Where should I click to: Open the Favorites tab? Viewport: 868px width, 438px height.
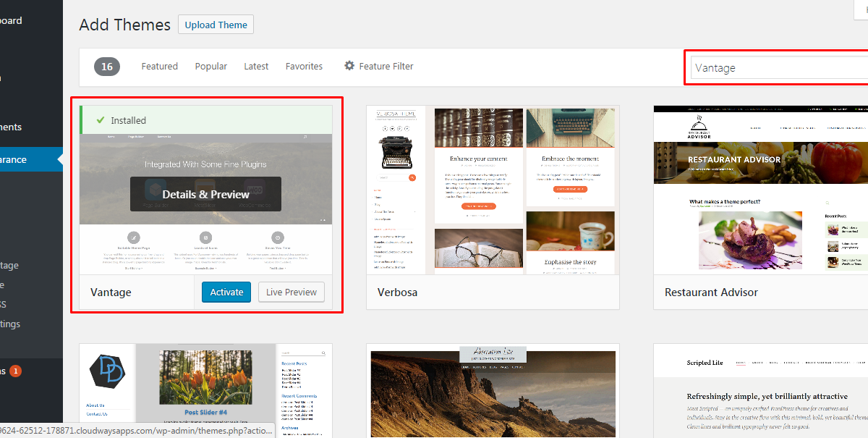coord(304,66)
